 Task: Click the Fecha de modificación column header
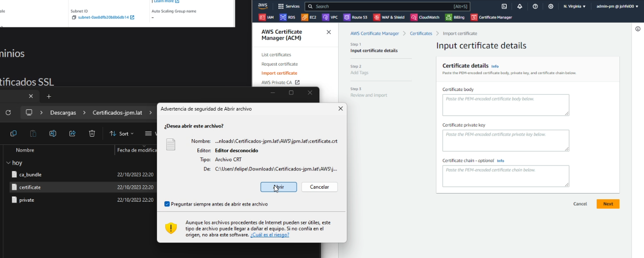coord(136,150)
